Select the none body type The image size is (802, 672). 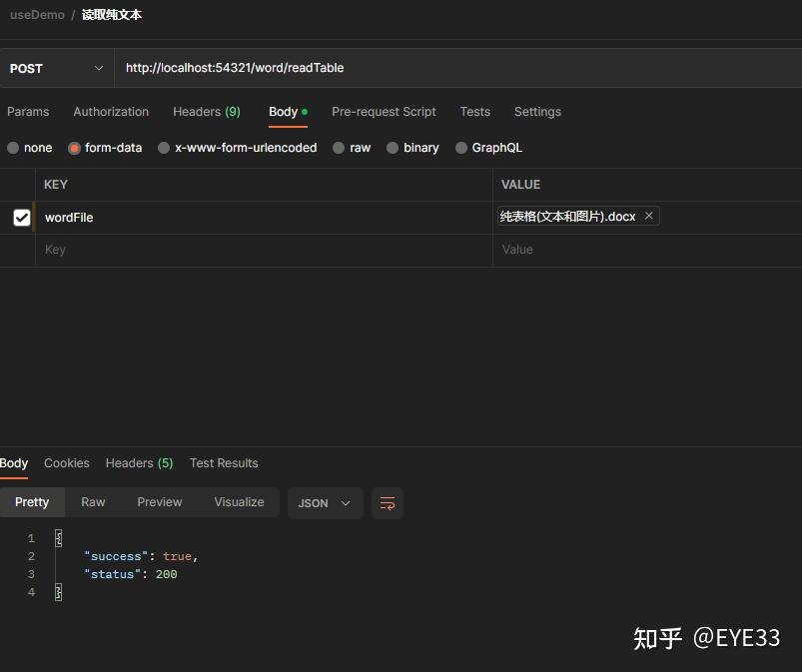(38, 147)
